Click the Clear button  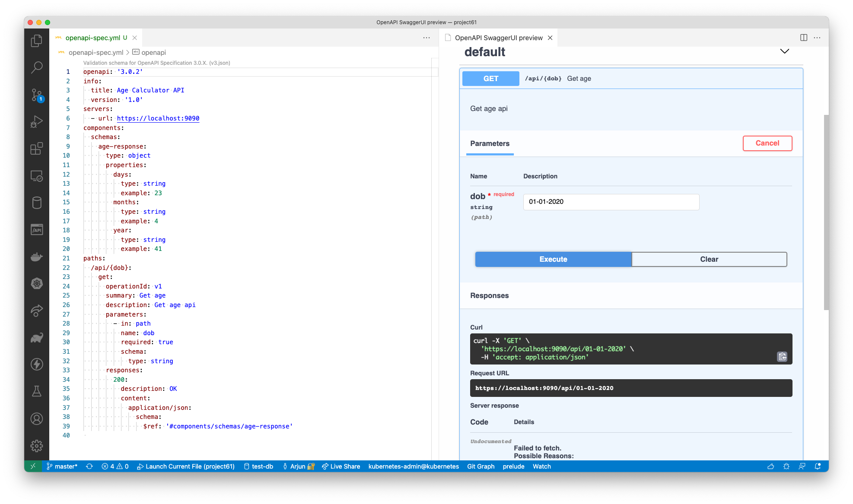(x=709, y=259)
